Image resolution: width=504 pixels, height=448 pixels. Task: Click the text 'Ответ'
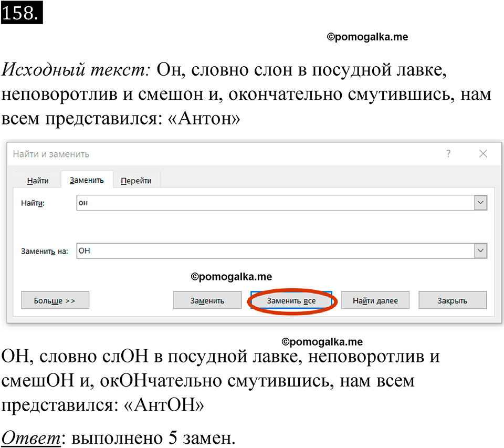coord(31,437)
